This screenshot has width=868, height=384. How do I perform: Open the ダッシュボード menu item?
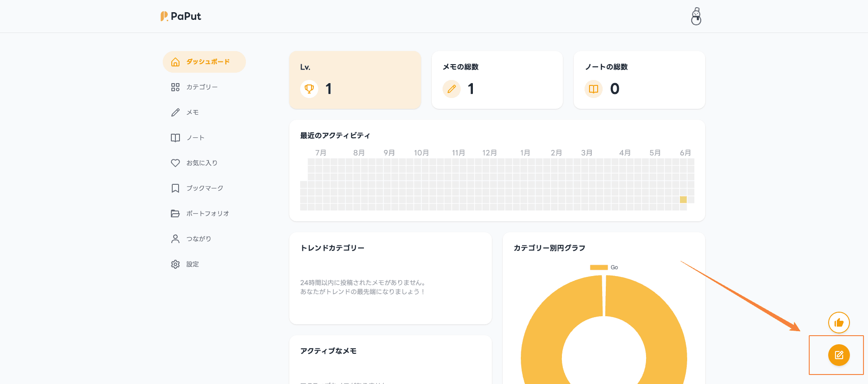coord(204,62)
